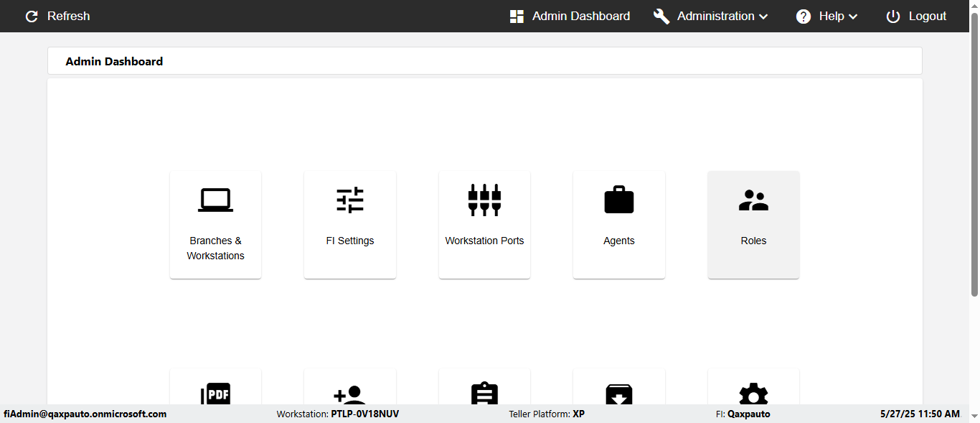Click FI Qaxpauto status entry
Image resolution: width=980 pixels, height=423 pixels.
pyautogui.click(x=743, y=414)
